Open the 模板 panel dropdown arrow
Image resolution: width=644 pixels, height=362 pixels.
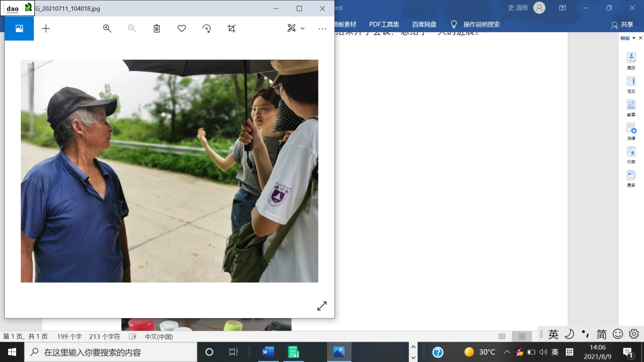tap(634, 38)
